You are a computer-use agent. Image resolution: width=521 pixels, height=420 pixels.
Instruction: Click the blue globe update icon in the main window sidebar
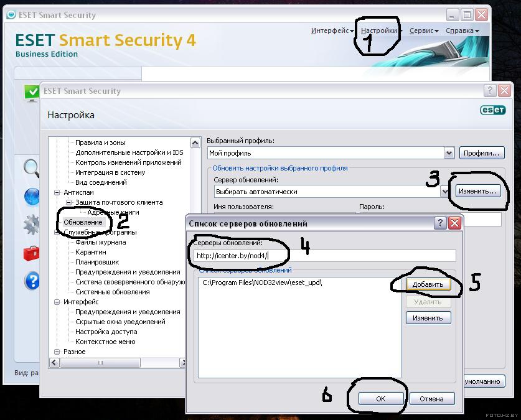click(x=32, y=197)
